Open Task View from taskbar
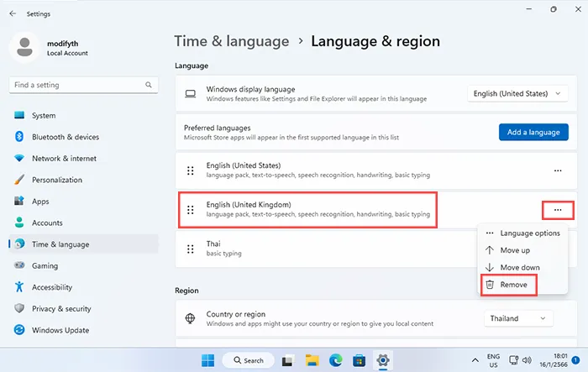 click(287, 360)
